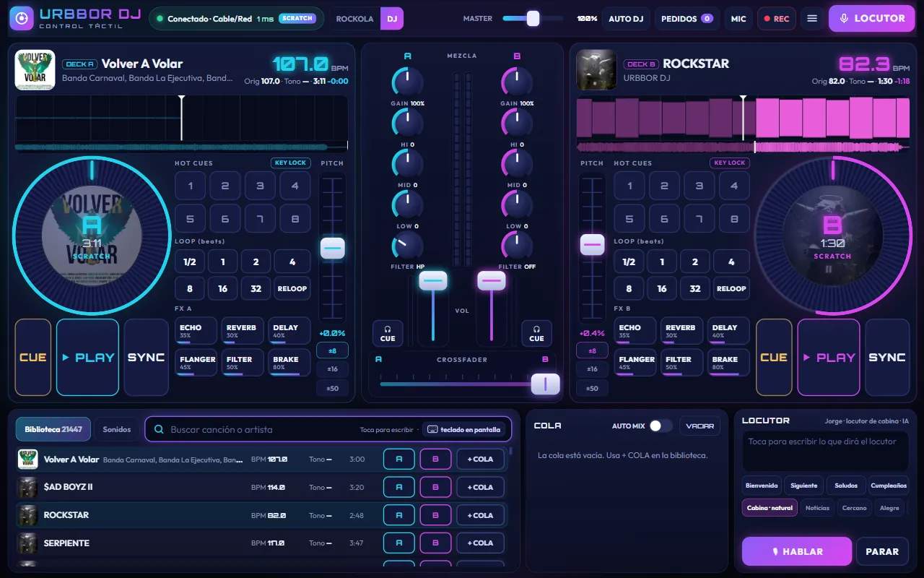Viewport: 924px width, 578px height.
Task: Open the PEDIDOS requests button
Action: [x=687, y=19]
